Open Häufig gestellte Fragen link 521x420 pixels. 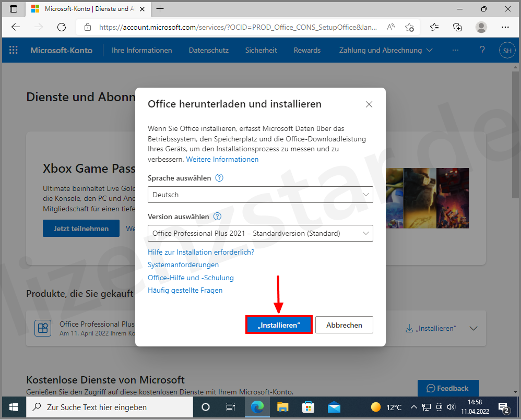[185, 290]
